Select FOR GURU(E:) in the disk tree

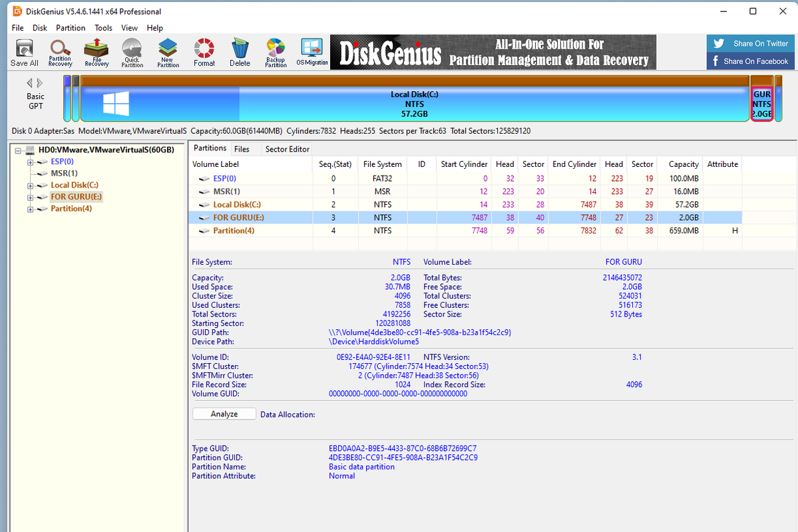[x=76, y=197]
